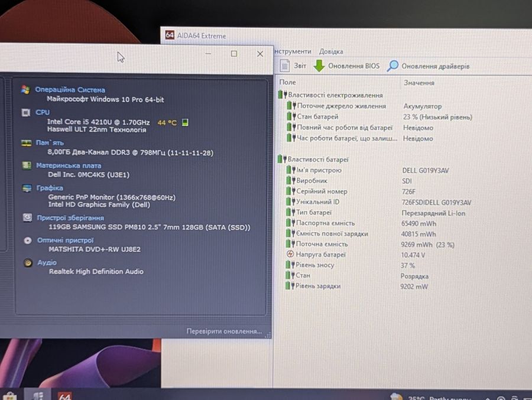
Task: Open the Материнська плата section link
Action: pyautogui.click(x=69, y=165)
